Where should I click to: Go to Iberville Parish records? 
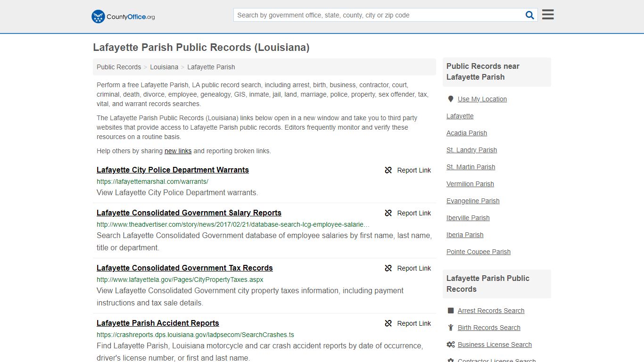click(x=468, y=218)
